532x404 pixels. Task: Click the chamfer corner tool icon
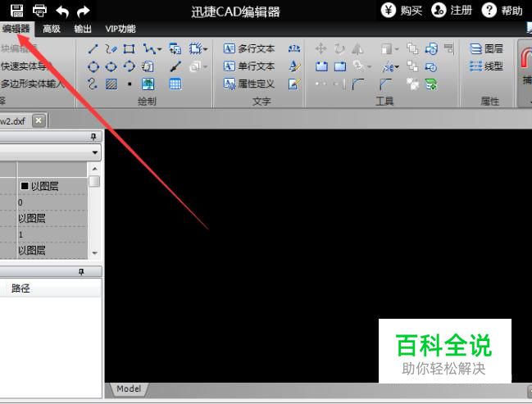(385, 84)
